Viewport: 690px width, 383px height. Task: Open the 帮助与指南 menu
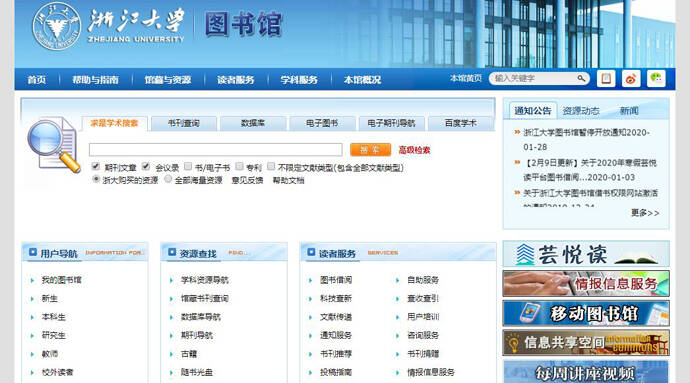(95, 80)
